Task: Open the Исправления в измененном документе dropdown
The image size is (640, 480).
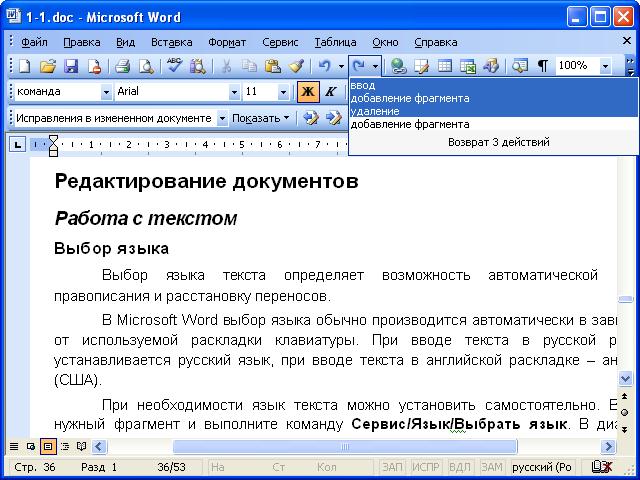Action: point(222,119)
